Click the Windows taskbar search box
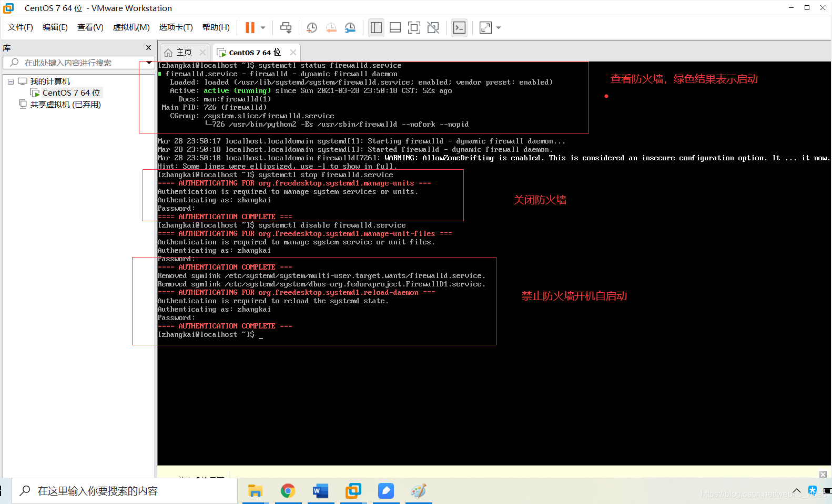Image resolution: width=832 pixels, height=504 pixels. coord(125,491)
